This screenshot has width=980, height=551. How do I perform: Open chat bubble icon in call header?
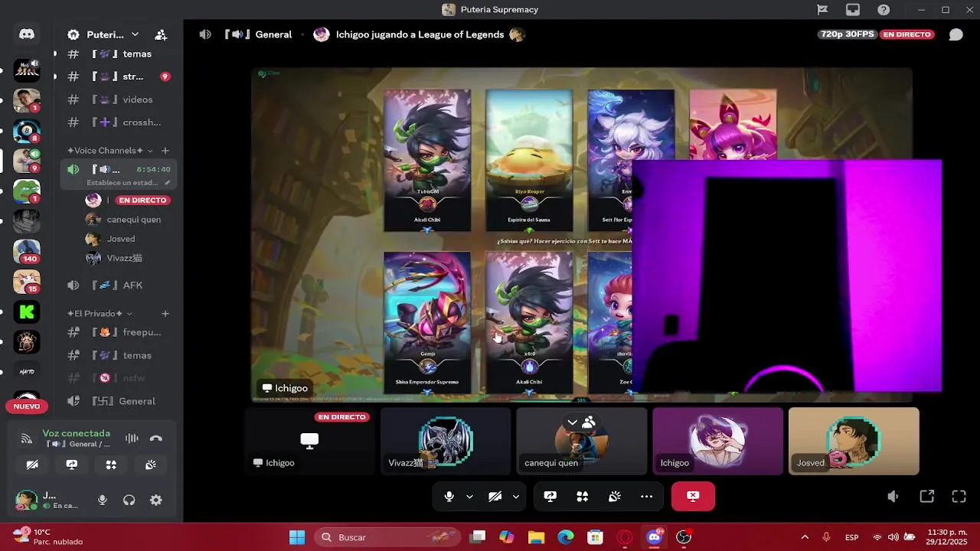coord(955,34)
